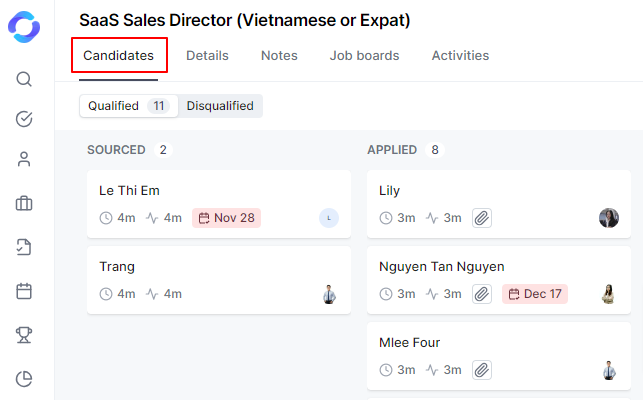
Task: Open the trophy icon in the sidebar
Action: click(25, 335)
